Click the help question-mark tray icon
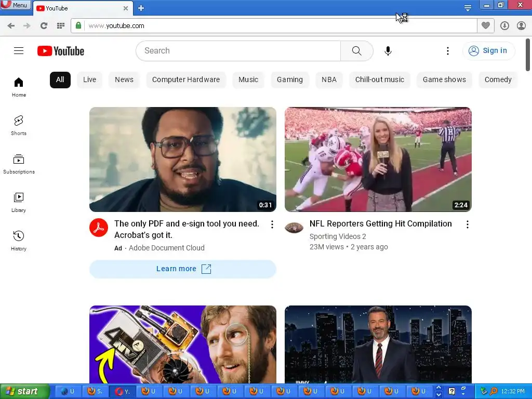This screenshot has width=532, height=399. click(451, 391)
